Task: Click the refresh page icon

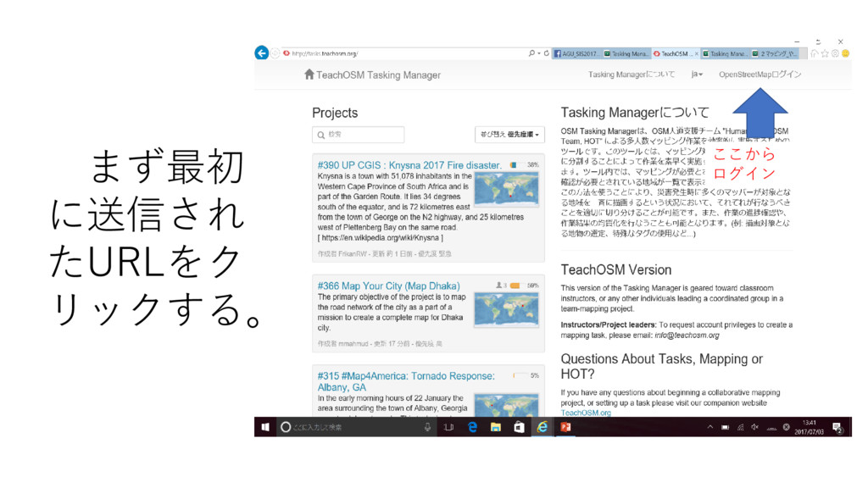Action: point(547,53)
